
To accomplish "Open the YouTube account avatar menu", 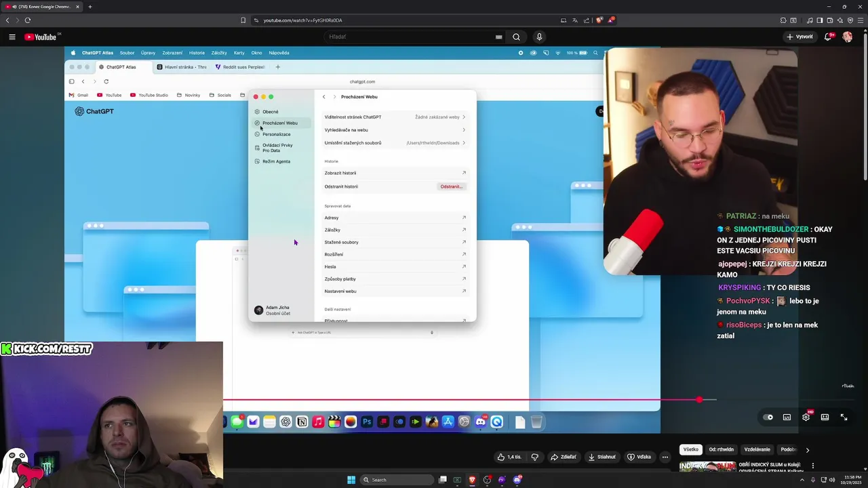I will tap(847, 37).
